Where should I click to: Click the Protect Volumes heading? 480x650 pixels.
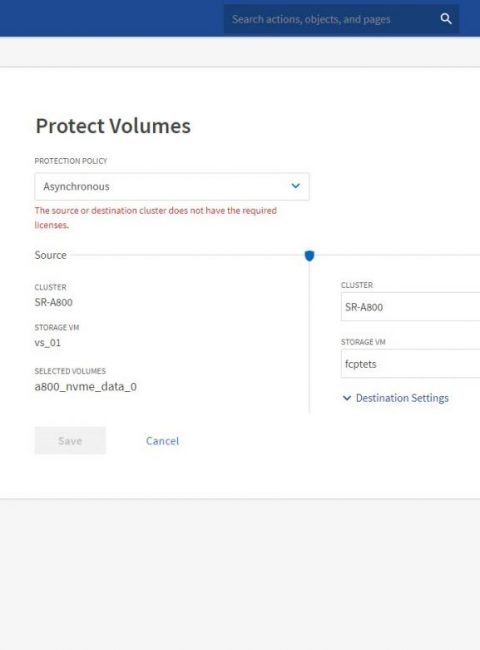113,126
